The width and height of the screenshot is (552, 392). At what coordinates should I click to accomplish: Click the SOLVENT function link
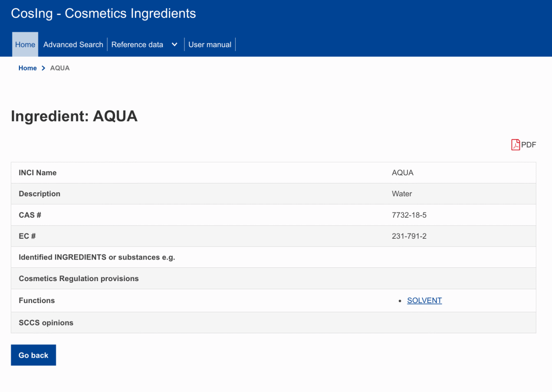point(424,301)
